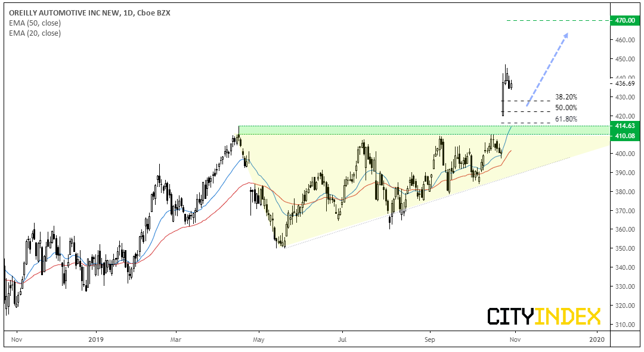Click the 320.00 price axis label

pyautogui.click(x=625, y=306)
